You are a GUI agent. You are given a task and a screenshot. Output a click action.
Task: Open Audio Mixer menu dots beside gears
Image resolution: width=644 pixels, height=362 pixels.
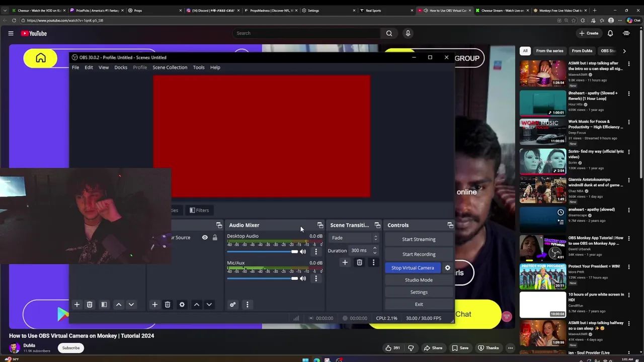247,305
